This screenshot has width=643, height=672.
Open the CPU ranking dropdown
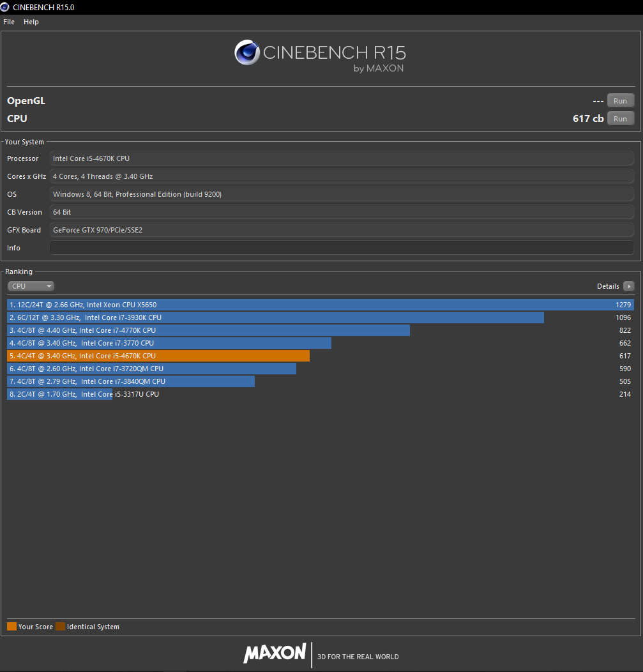[31, 286]
